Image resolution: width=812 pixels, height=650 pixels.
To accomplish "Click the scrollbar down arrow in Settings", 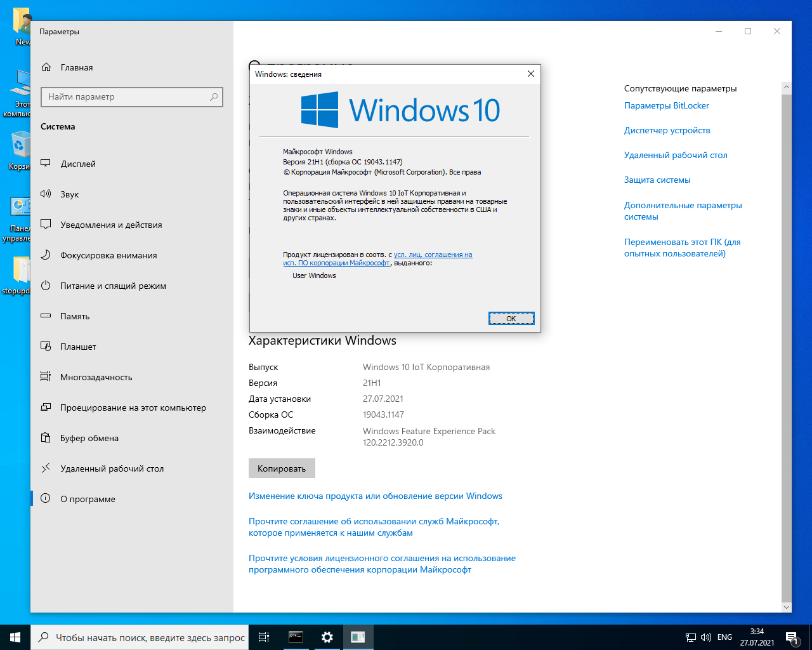I will coord(787,607).
